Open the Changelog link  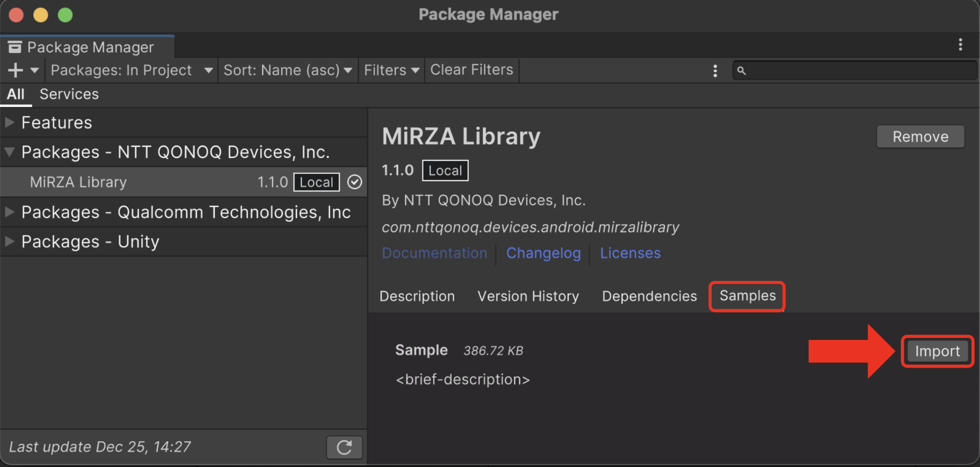tap(543, 253)
